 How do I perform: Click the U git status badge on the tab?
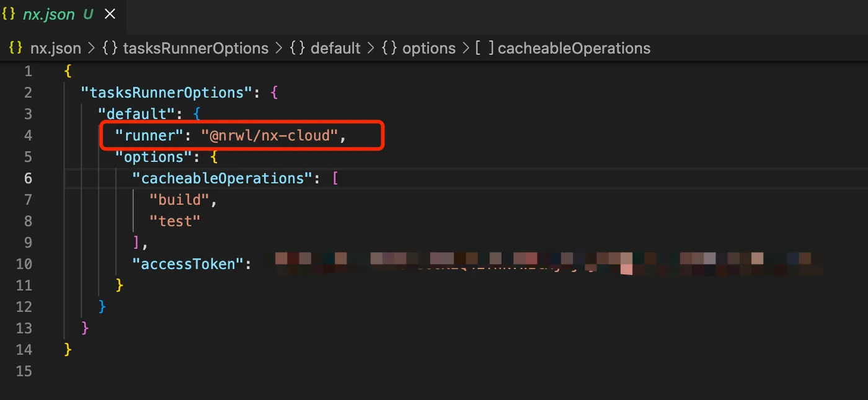point(88,14)
